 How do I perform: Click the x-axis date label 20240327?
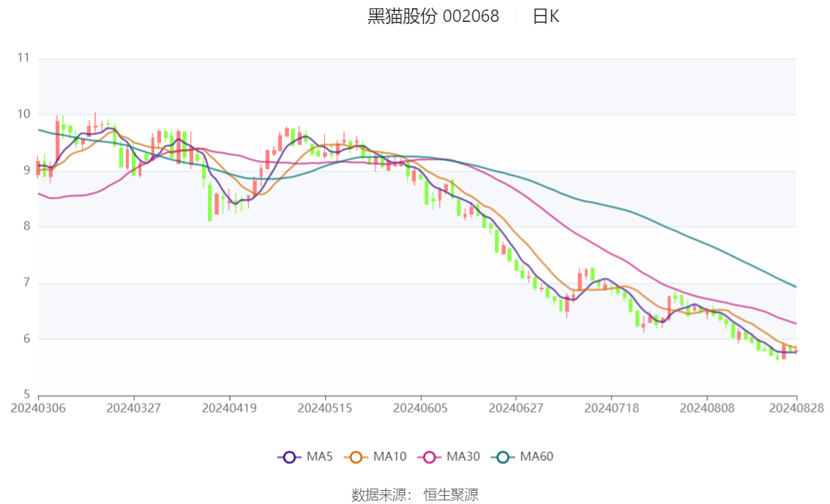(134, 408)
